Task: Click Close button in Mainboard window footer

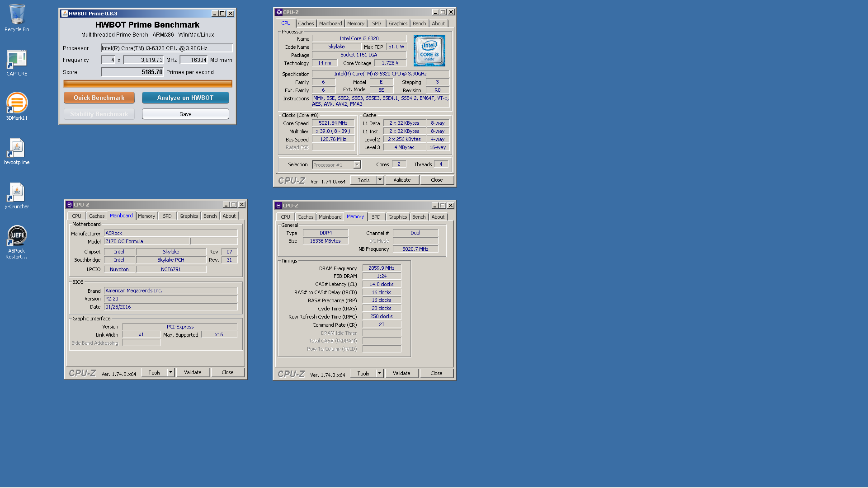Action: pos(227,372)
